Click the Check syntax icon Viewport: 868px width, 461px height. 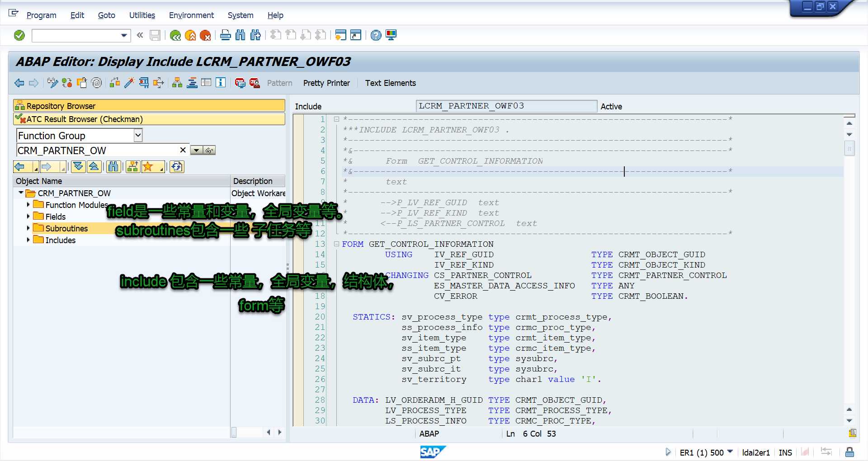click(x=115, y=83)
